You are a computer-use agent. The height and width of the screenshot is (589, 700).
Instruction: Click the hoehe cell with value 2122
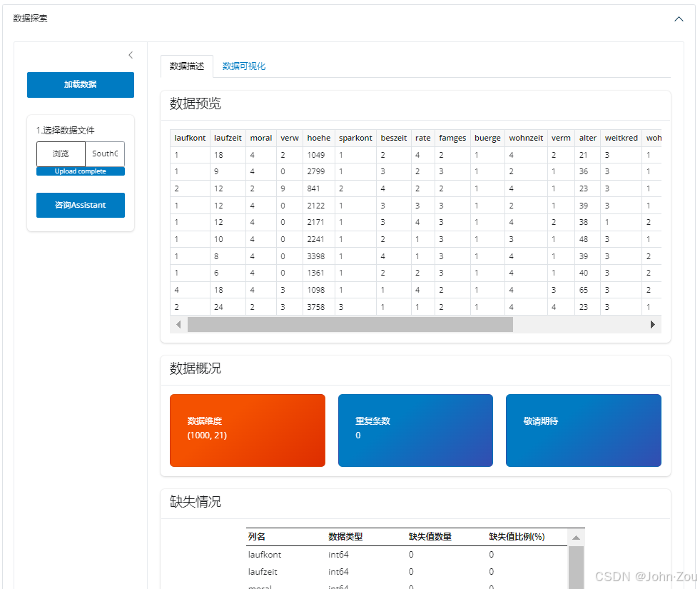coord(319,206)
